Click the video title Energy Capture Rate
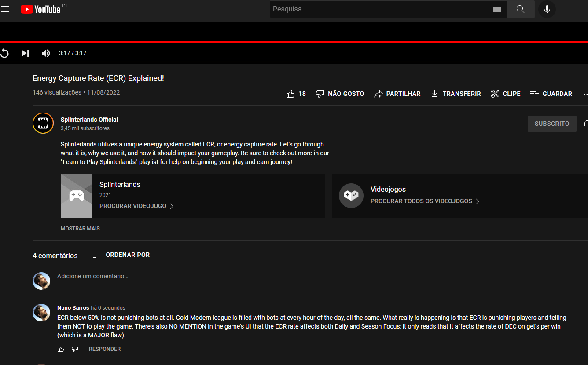This screenshot has width=588, height=365. pyautogui.click(x=98, y=78)
